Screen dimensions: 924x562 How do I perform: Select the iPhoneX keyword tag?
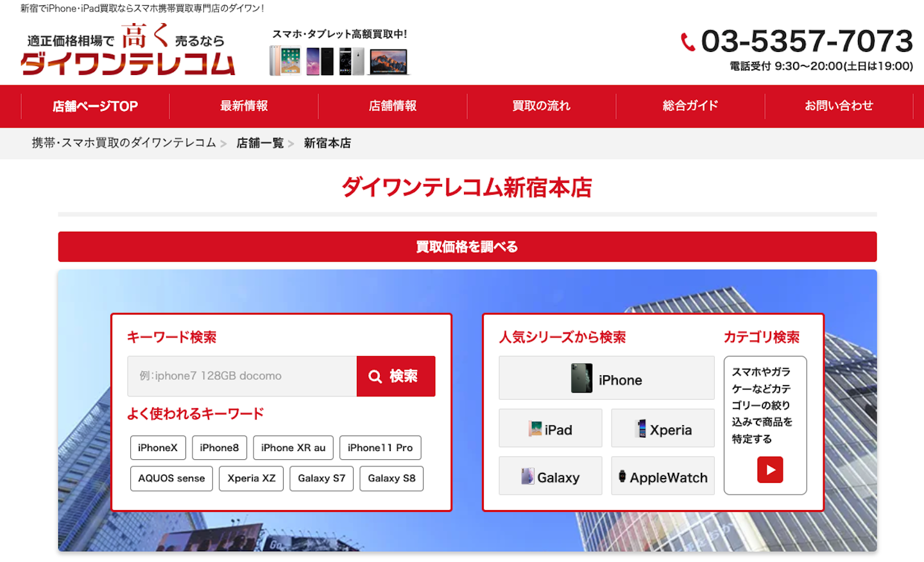coord(158,448)
